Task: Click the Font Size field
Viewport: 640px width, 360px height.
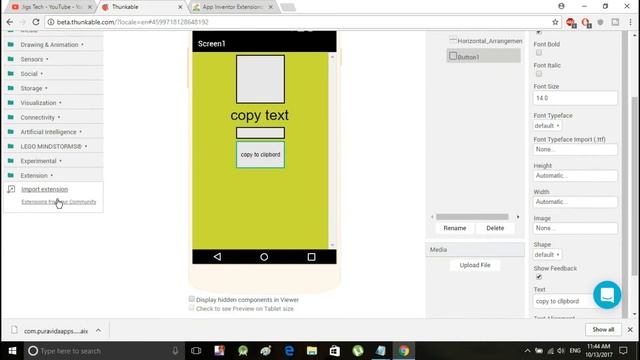Action: tap(575, 98)
